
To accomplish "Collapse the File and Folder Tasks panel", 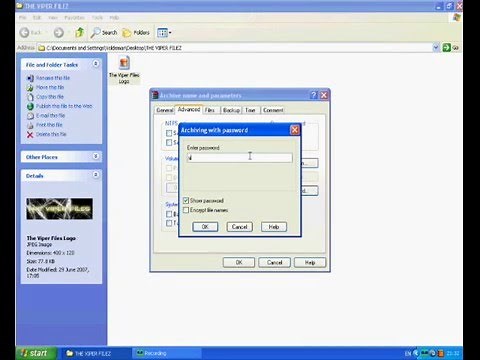I will point(96,64).
